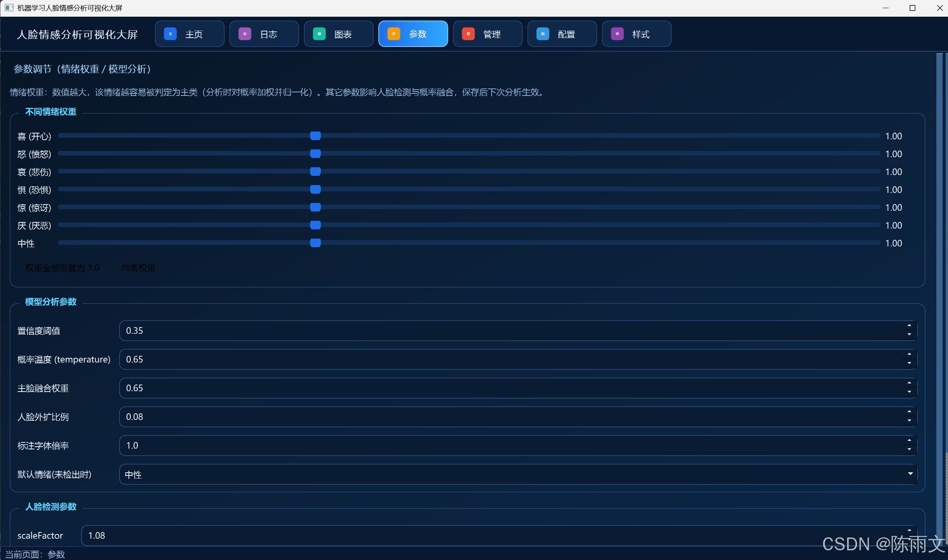Screen dimensions: 948x560
Task: Click the 置信度阈值 input field
Action: pyautogui.click(x=518, y=331)
